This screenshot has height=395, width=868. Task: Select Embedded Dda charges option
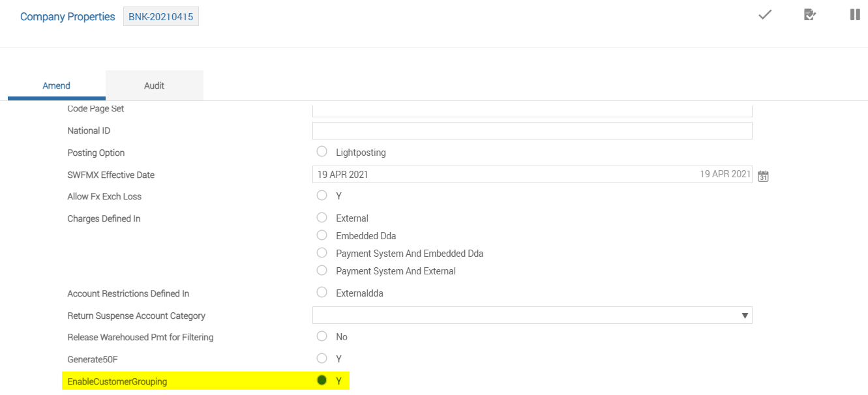pyautogui.click(x=322, y=235)
